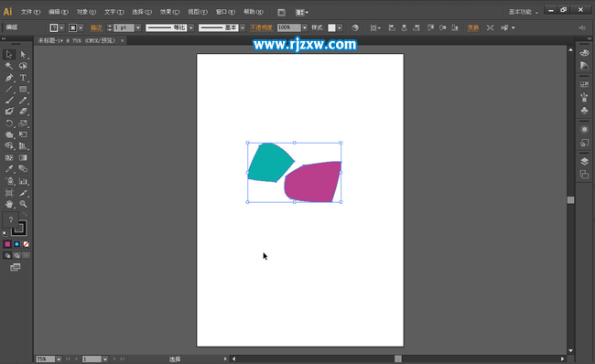Select the Pen tool
This screenshot has width=595, height=364.
point(9,78)
